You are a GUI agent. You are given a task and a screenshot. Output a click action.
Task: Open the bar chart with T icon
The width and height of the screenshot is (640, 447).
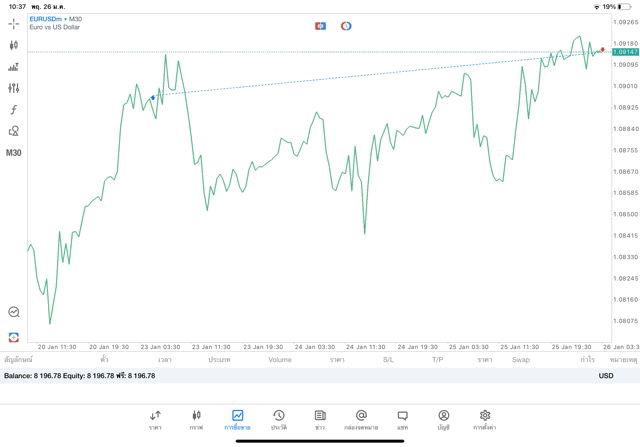13,67
